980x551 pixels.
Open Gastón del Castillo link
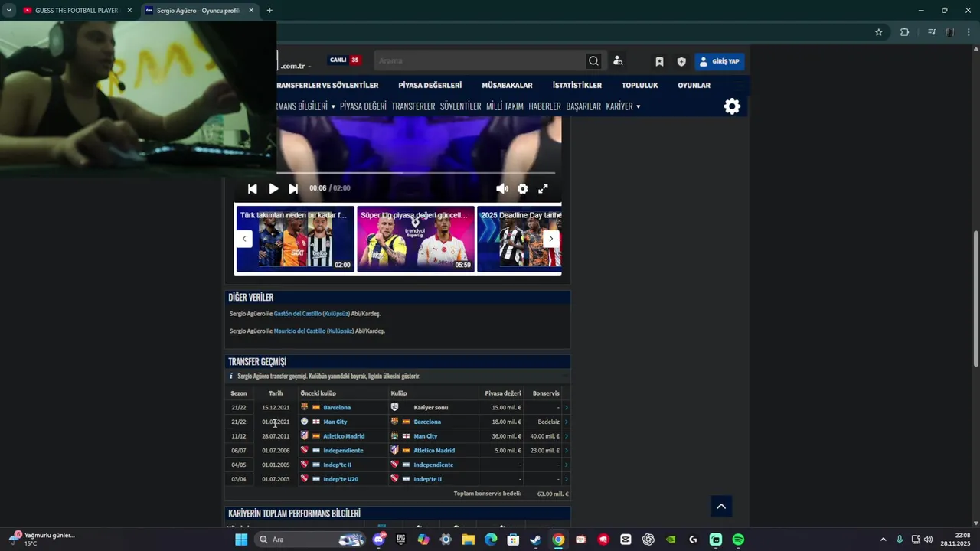pos(297,314)
